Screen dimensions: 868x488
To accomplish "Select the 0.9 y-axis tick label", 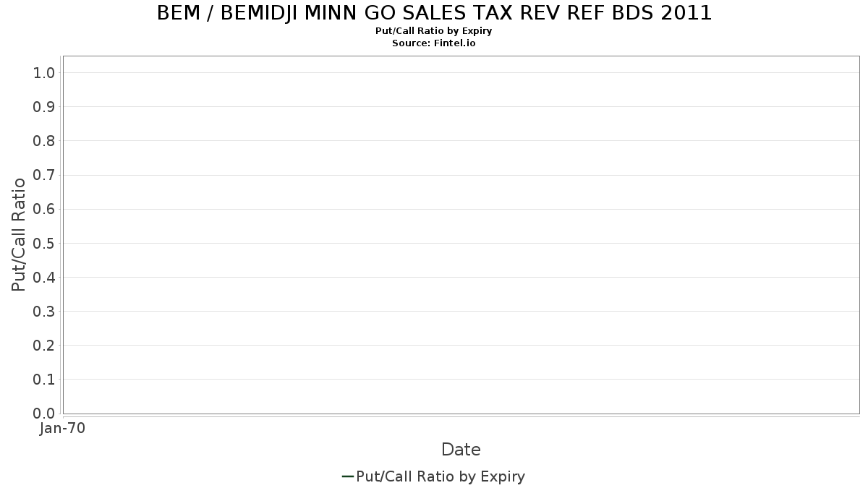I will point(44,107).
